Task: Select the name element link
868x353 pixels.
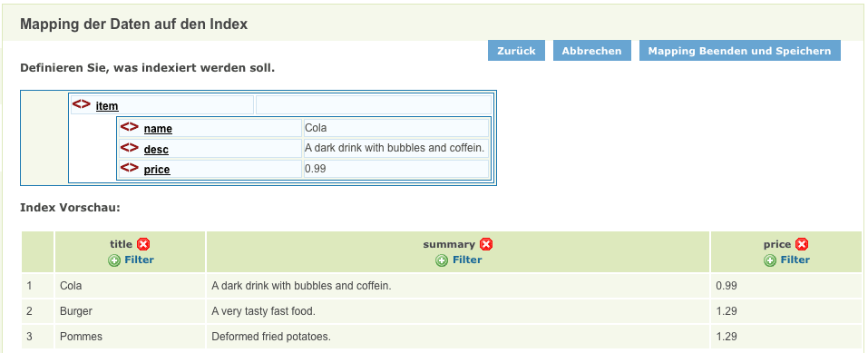Action: point(158,129)
